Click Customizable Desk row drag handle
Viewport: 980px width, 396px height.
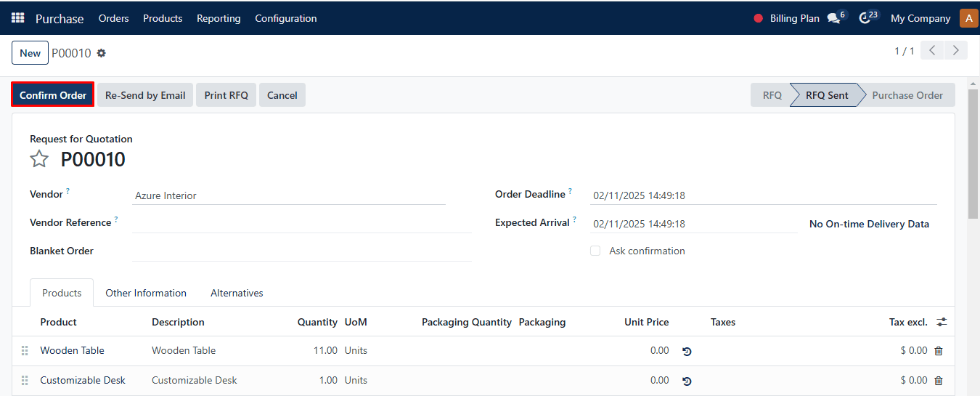pyautogui.click(x=25, y=380)
